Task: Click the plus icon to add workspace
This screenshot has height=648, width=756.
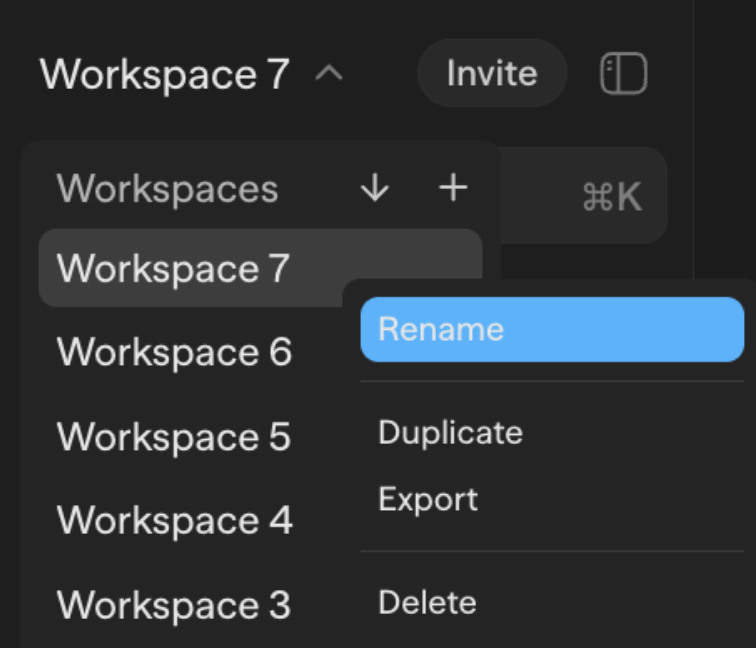Action: click(x=453, y=188)
